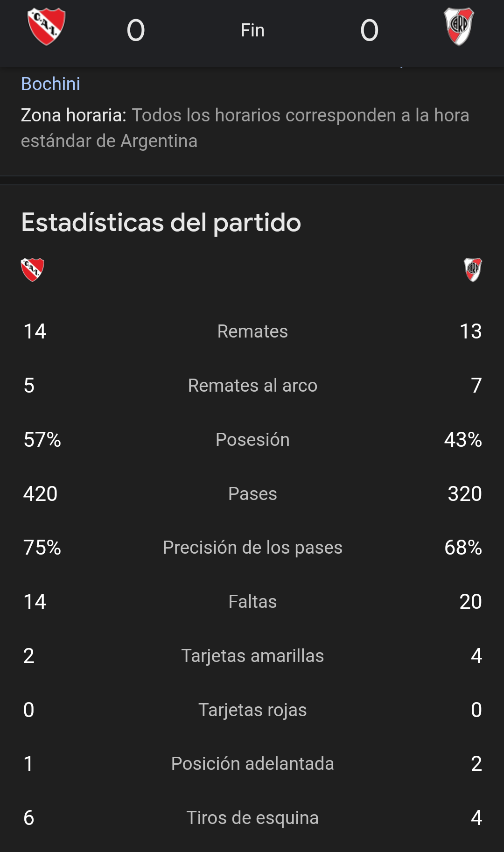Viewport: 504px width, 852px height.
Task: Select the Remates al arco label
Action: [252, 386]
